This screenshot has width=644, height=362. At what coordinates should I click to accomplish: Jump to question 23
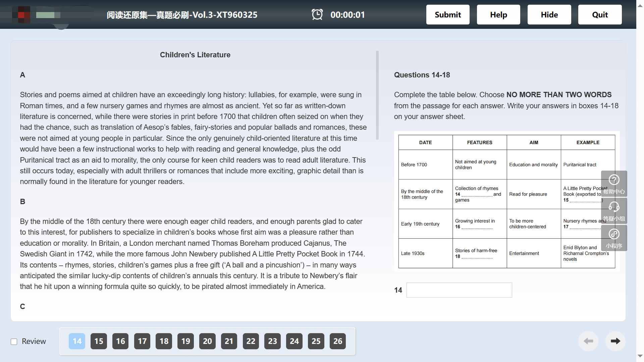[272, 341]
